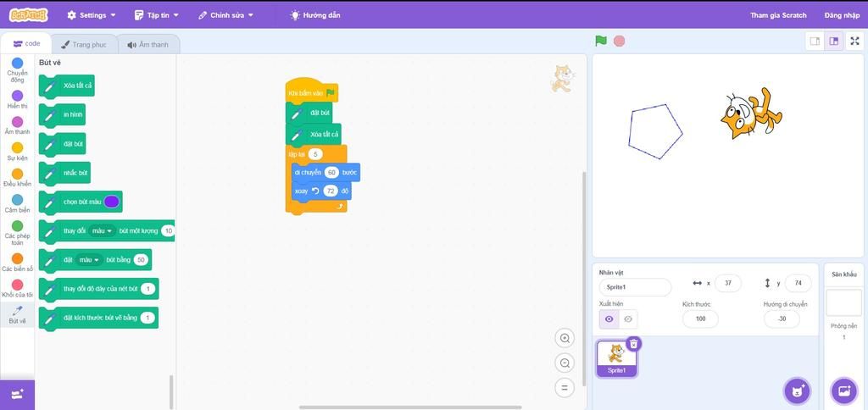Enter full screen stage mode
Image resolution: width=868 pixels, height=410 pixels.
(x=855, y=41)
